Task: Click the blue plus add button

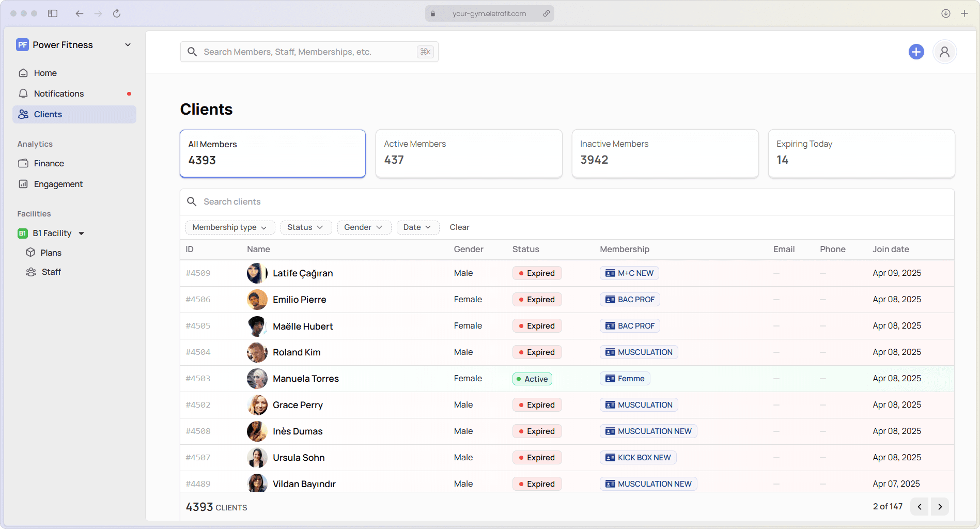Action: pos(916,52)
